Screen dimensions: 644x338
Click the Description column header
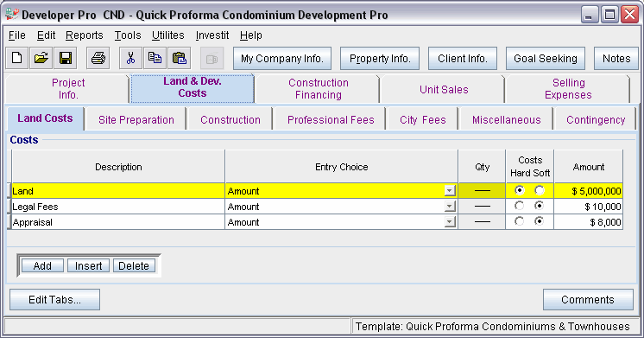[x=118, y=167]
